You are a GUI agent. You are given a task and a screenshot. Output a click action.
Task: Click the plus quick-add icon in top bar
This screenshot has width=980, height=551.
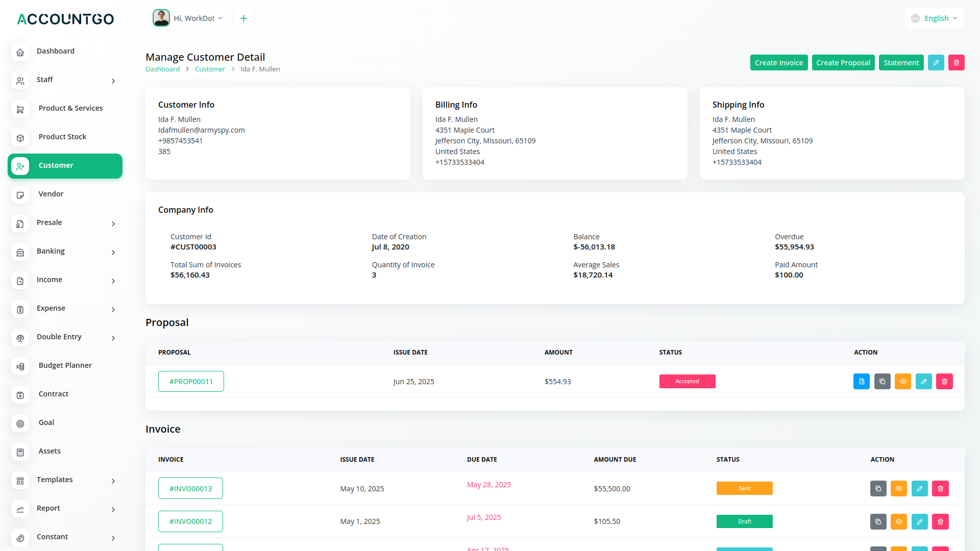243,18
